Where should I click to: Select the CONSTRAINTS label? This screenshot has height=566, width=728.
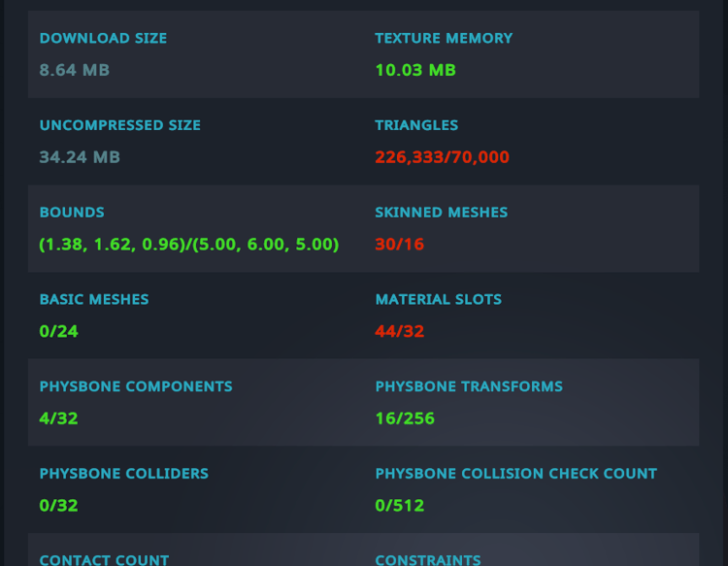point(428,560)
